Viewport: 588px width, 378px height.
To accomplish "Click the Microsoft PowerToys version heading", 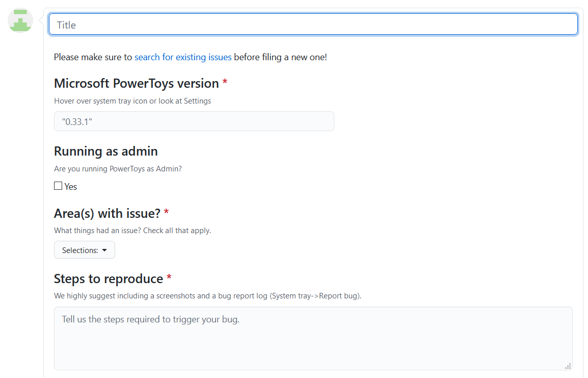I will pos(137,83).
